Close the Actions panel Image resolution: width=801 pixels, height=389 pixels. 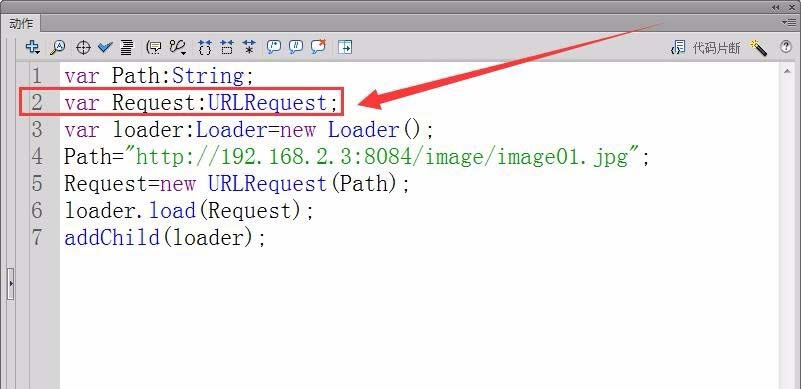793,7
